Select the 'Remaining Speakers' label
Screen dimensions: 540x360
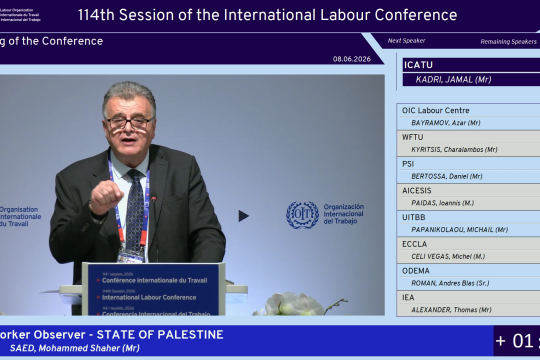point(508,42)
